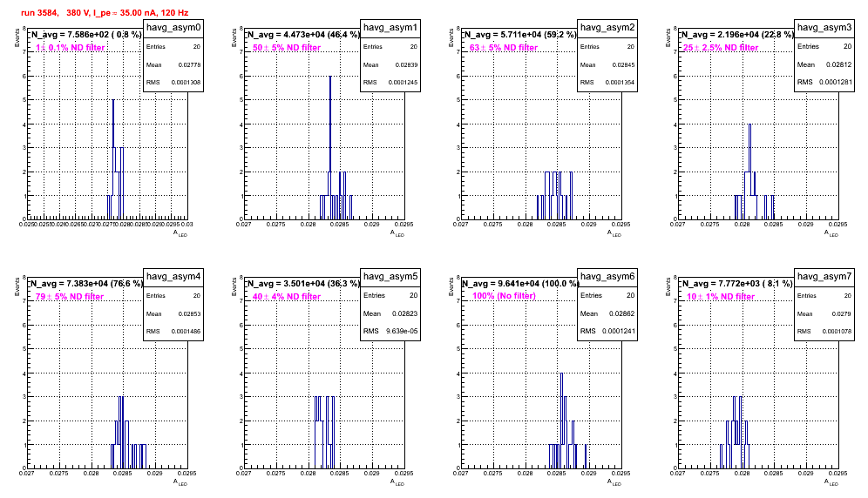Select the havg_asym1 stats box title
868x498 pixels.
coord(390,28)
